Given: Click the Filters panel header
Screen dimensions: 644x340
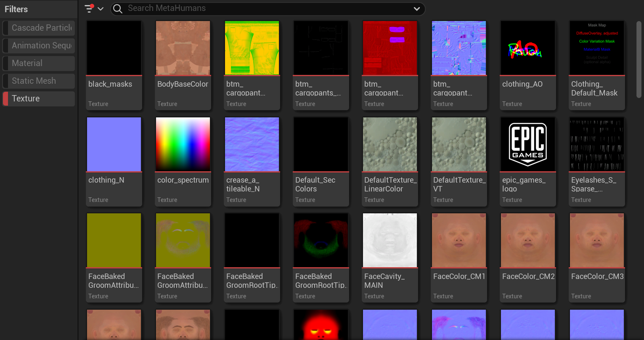Looking at the screenshot, I should pyautogui.click(x=39, y=9).
